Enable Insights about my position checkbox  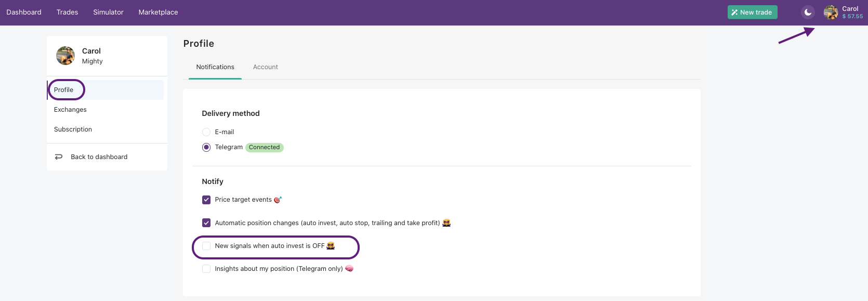206,269
